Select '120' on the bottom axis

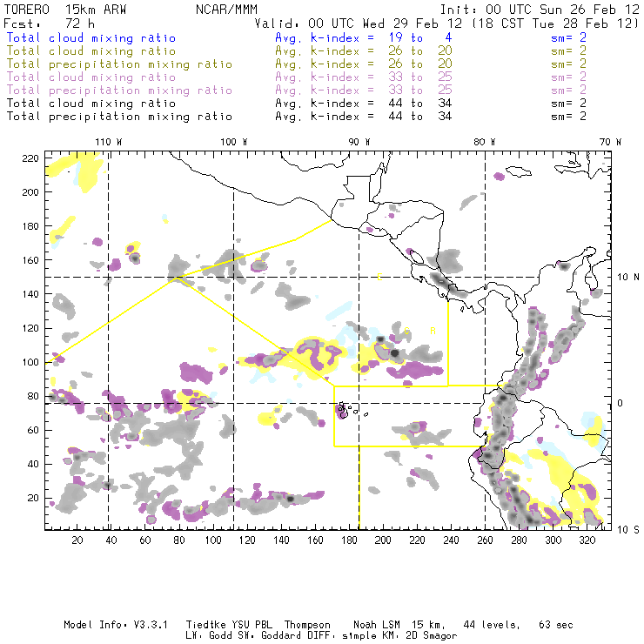247,540
